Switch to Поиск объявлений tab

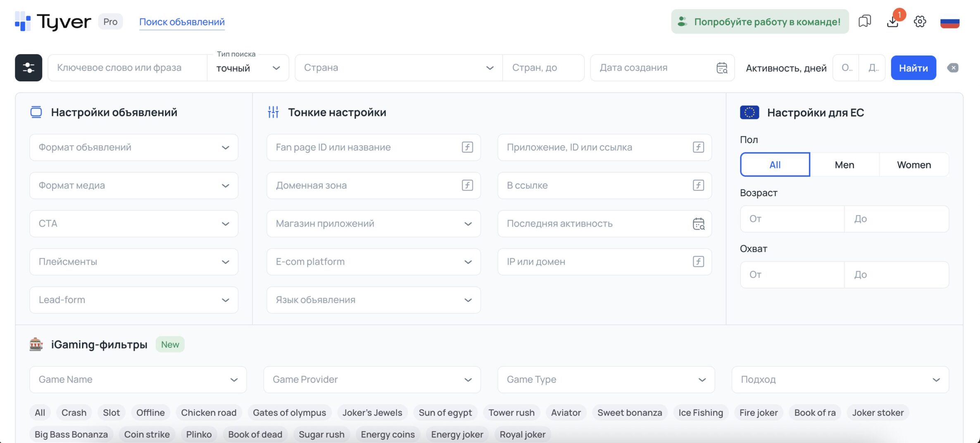(x=182, y=22)
